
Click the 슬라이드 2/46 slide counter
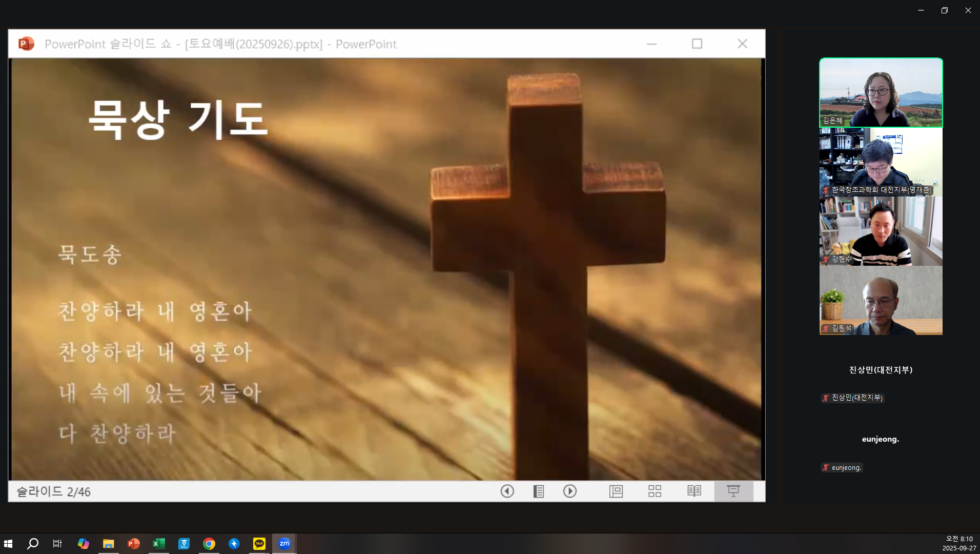53,491
